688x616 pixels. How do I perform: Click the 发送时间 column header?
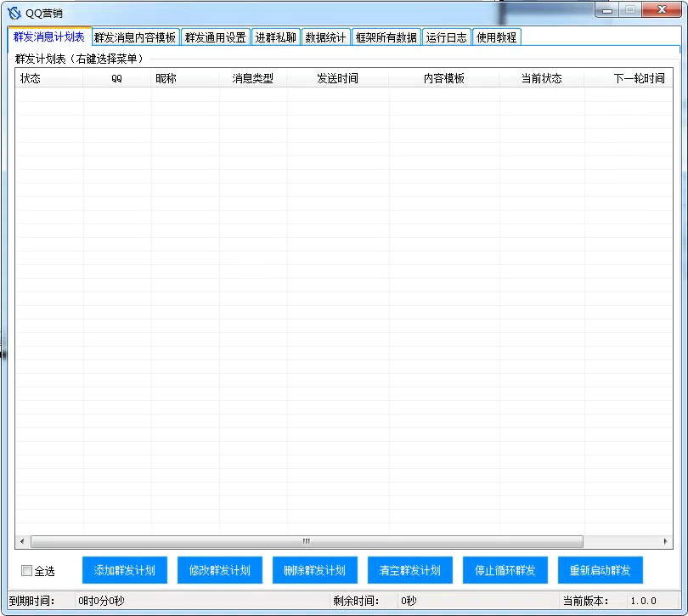pyautogui.click(x=337, y=78)
